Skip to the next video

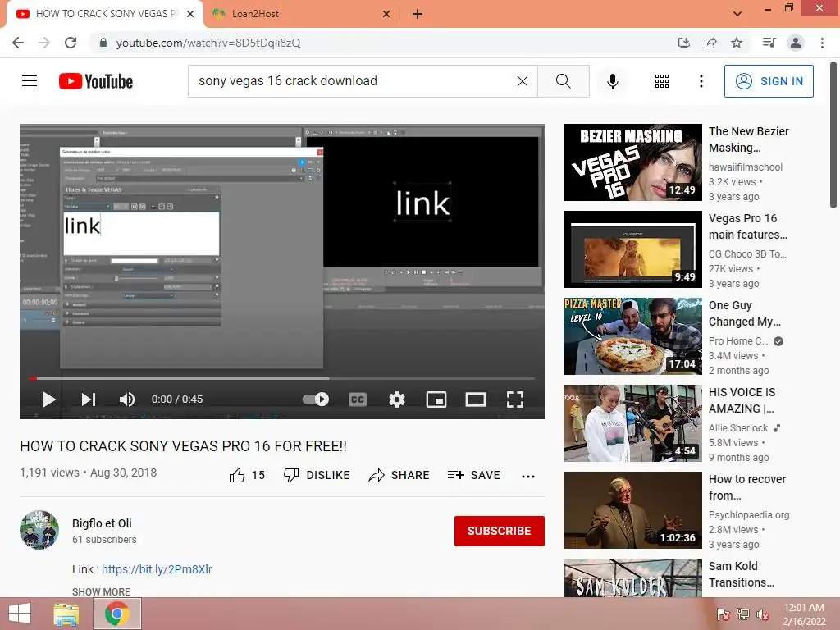pyautogui.click(x=89, y=399)
